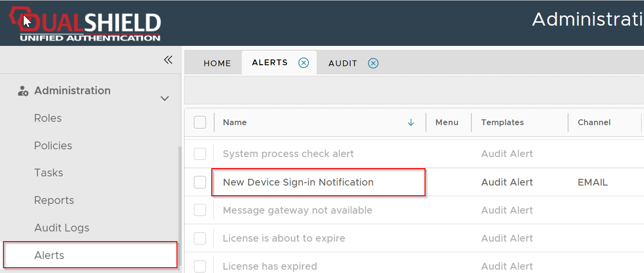Screen dimensions: 644x273
Task: Close the AUDIT tab
Action: (373, 63)
